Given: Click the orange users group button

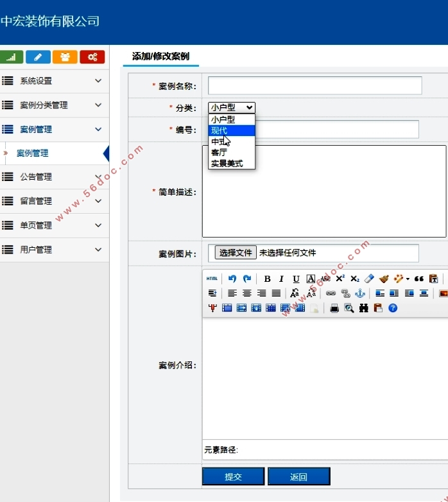Looking at the screenshot, I should (65, 57).
